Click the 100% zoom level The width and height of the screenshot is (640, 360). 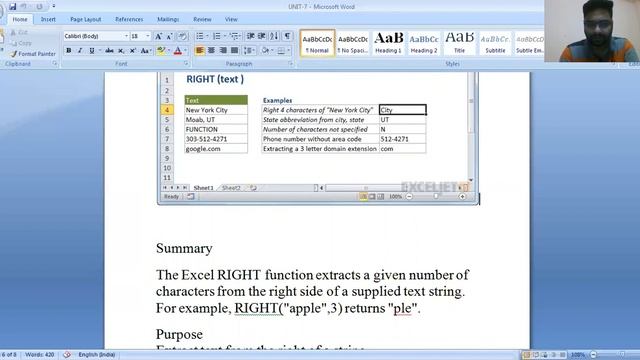[x=578, y=355]
